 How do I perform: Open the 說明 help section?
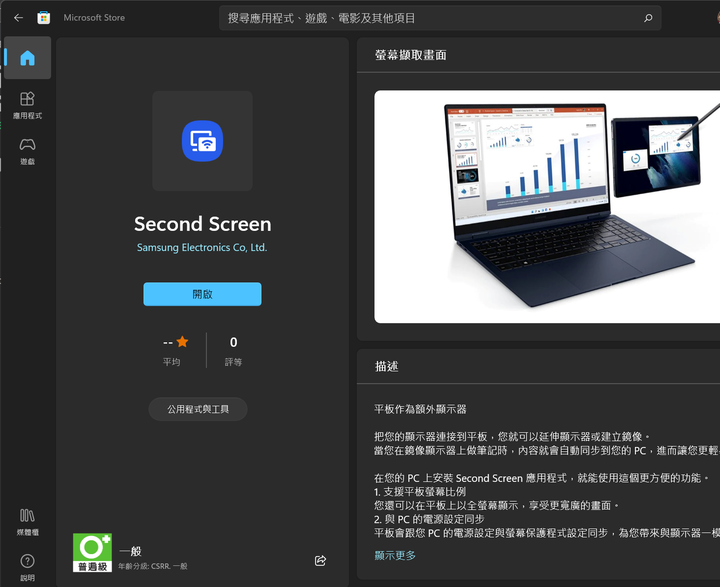click(28, 568)
